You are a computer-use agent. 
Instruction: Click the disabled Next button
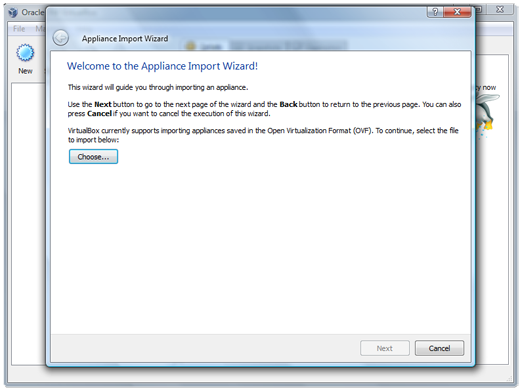pyautogui.click(x=385, y=348)
